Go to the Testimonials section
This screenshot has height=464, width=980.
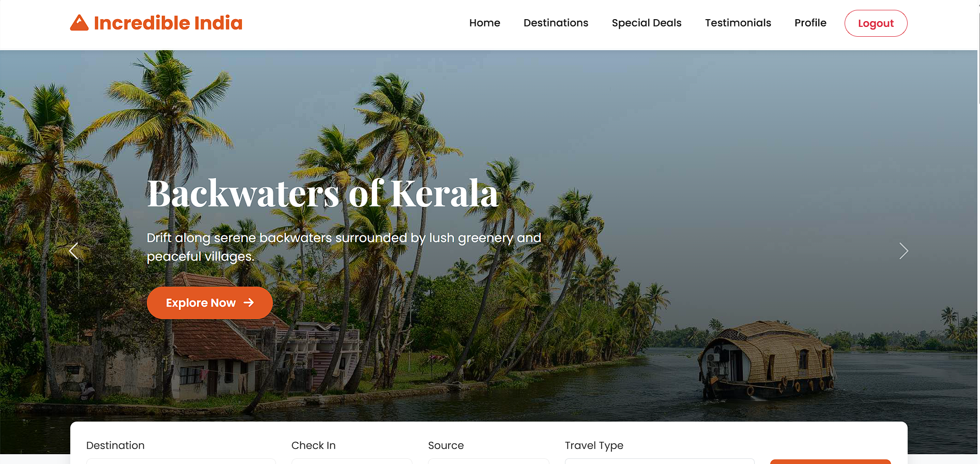(x=738, y=23)
